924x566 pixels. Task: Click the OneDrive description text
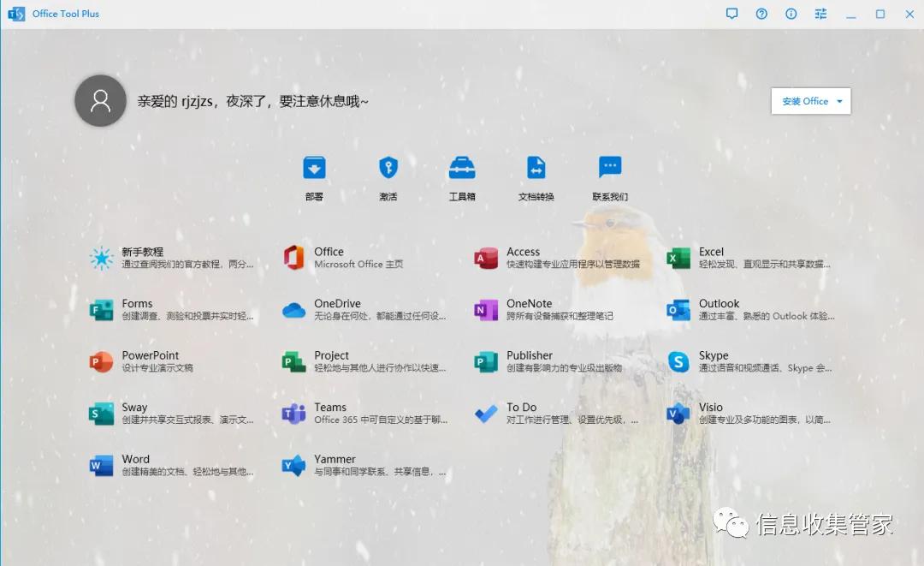pyautogui.click(x=380, y=316)
